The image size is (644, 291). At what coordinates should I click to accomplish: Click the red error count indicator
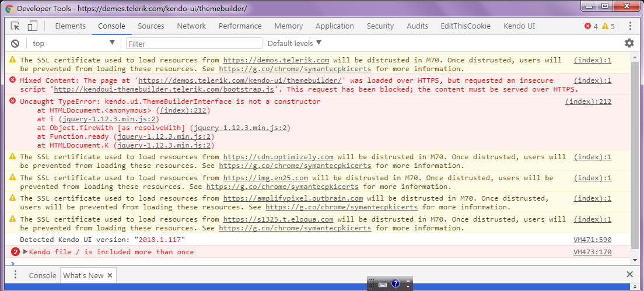pyautogui.click(x=591, y=26)
